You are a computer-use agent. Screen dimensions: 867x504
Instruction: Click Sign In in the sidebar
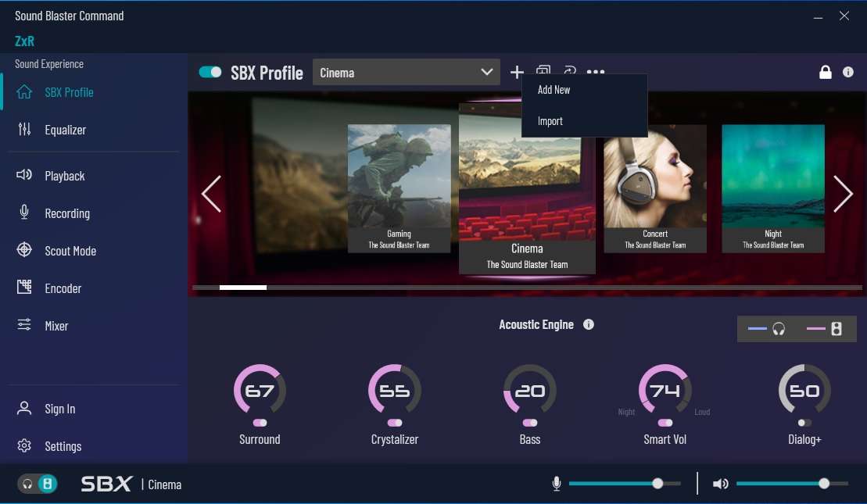coord(60,409)
